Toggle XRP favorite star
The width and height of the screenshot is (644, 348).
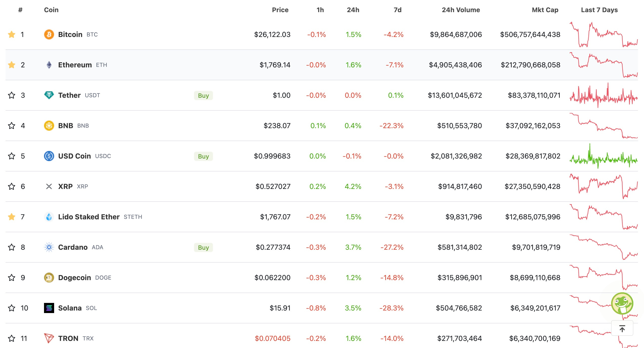tap(12, 186)
